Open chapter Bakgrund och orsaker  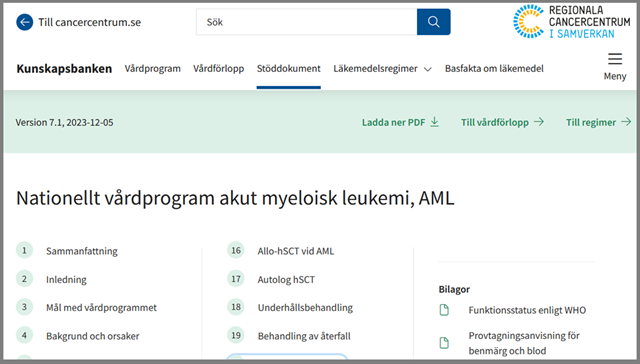pyautogui.click(x=93, y=336)
